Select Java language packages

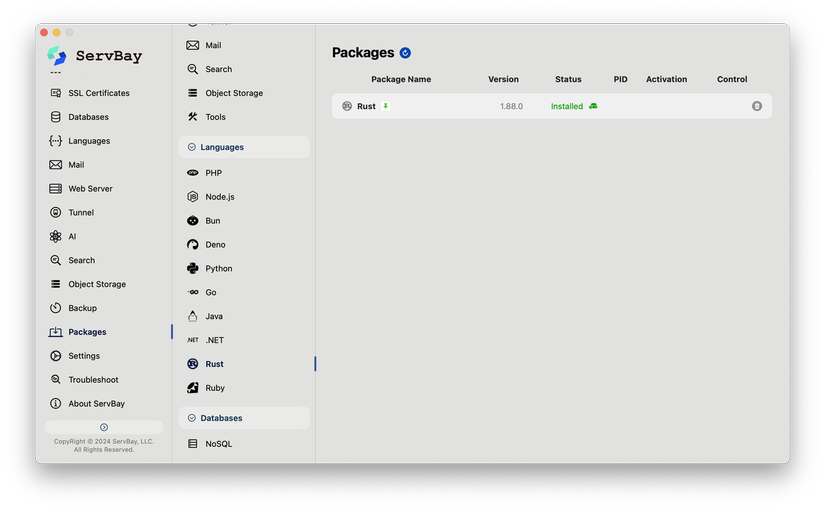coord(205,316)
